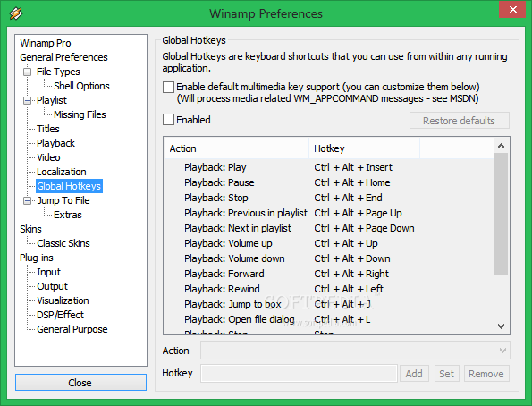Open Shell Options page
The image size is (532, 406).
(x=81, y=86)
